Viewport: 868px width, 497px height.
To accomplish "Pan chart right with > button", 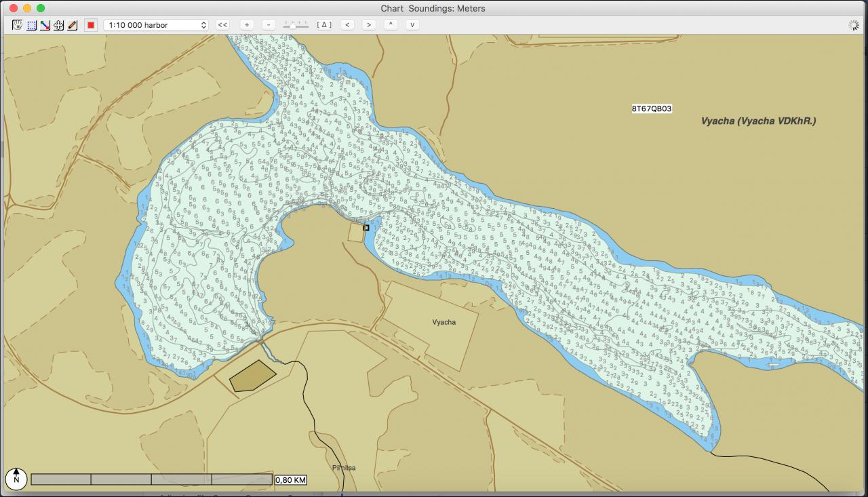I will click(369, 24).
